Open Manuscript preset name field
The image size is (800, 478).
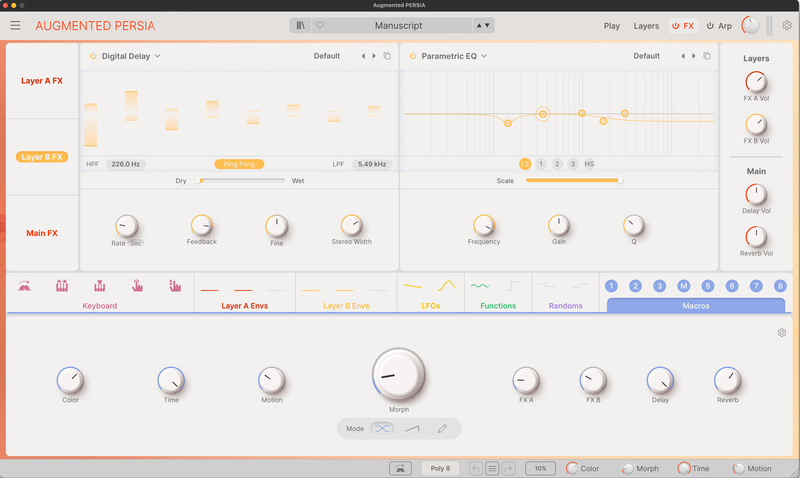point(398,26)
